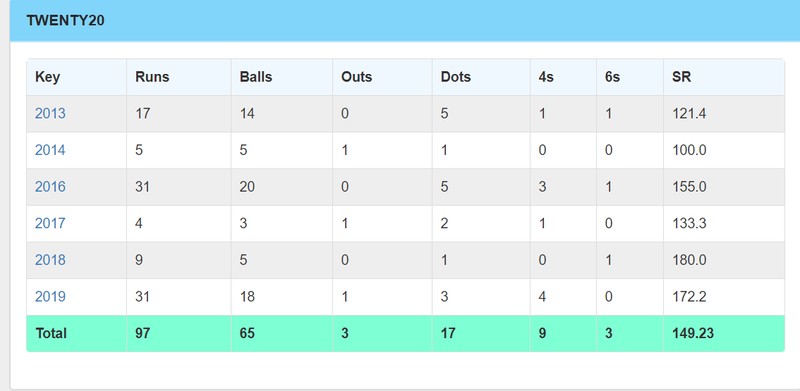
Task: Open the 2016 year link
Action: 50,187
